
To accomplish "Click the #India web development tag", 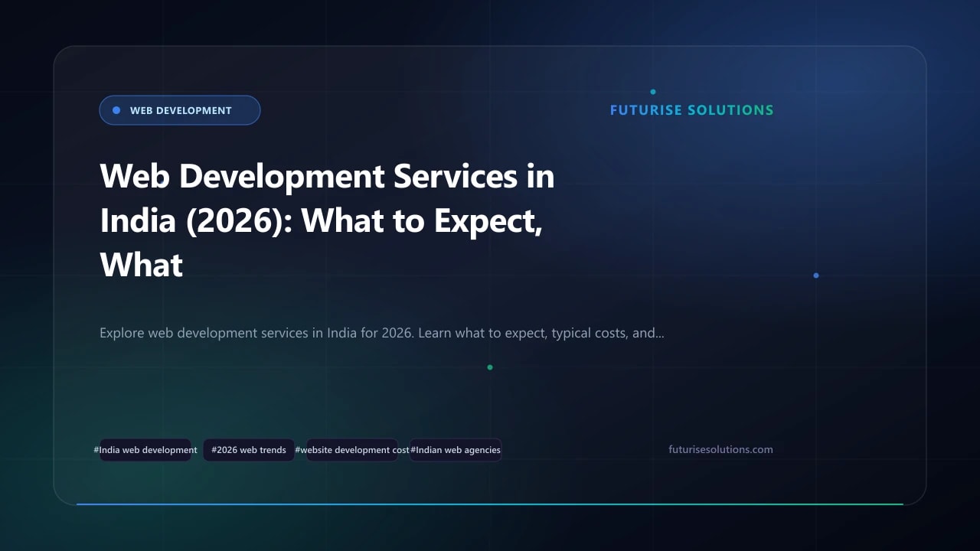I will coord(145,450).
